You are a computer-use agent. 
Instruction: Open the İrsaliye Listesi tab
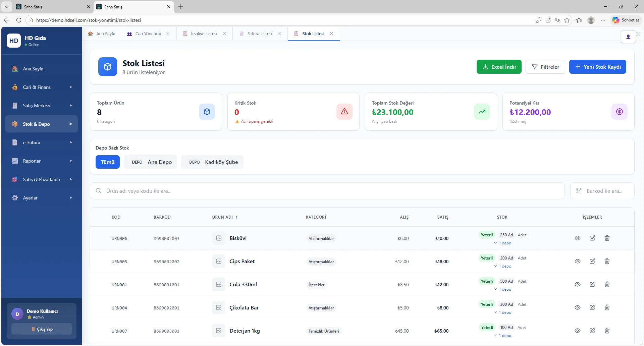[204, 34]
